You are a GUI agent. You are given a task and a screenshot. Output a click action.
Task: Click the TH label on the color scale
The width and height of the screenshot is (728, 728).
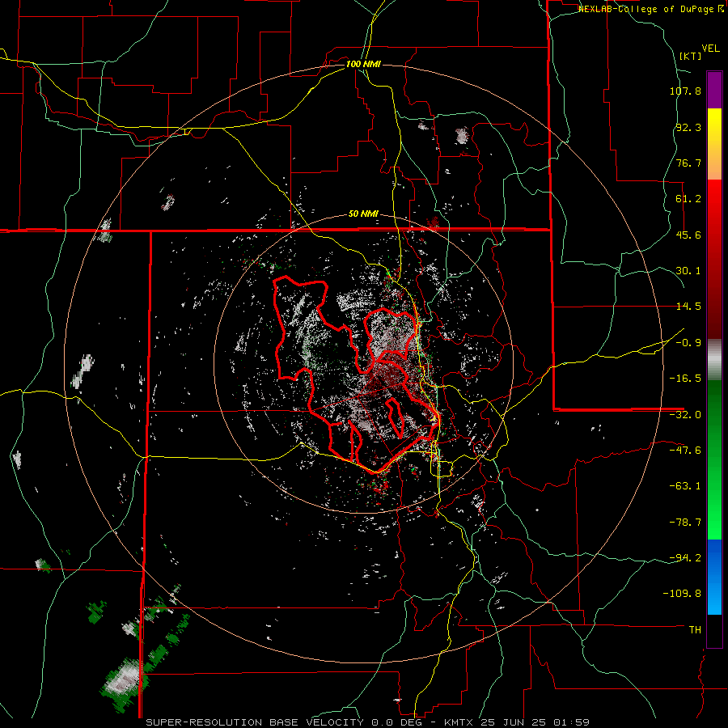point(695,630)
